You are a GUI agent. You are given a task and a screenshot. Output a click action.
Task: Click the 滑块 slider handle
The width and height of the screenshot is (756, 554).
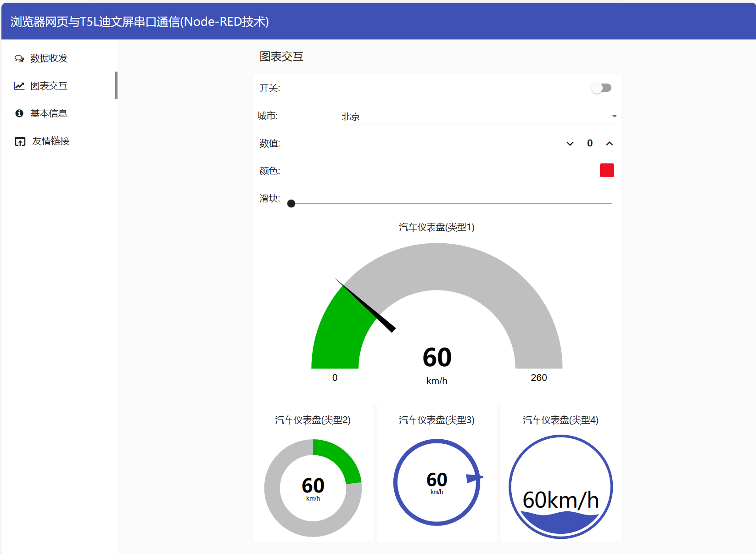click(x=291, y=203)
